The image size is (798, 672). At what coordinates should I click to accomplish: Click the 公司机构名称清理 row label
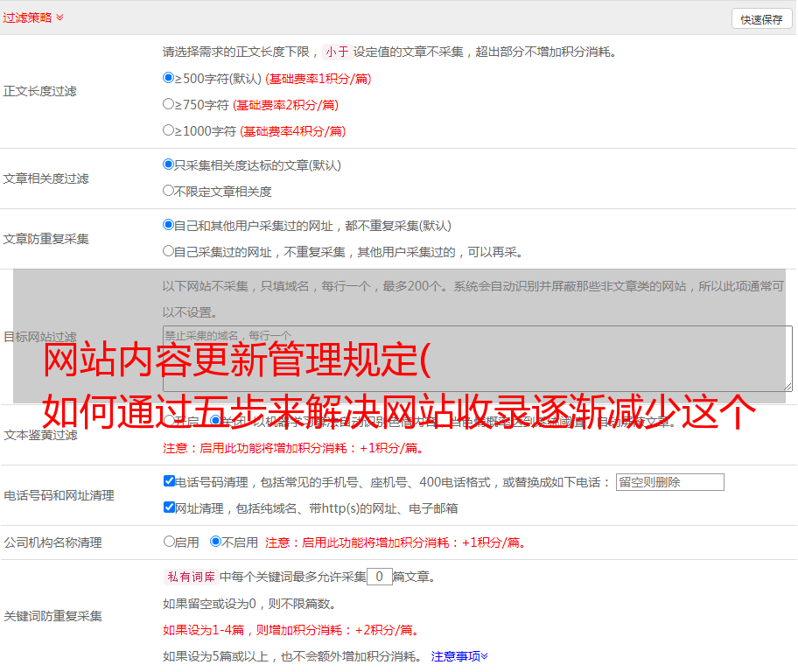(52, 542)
